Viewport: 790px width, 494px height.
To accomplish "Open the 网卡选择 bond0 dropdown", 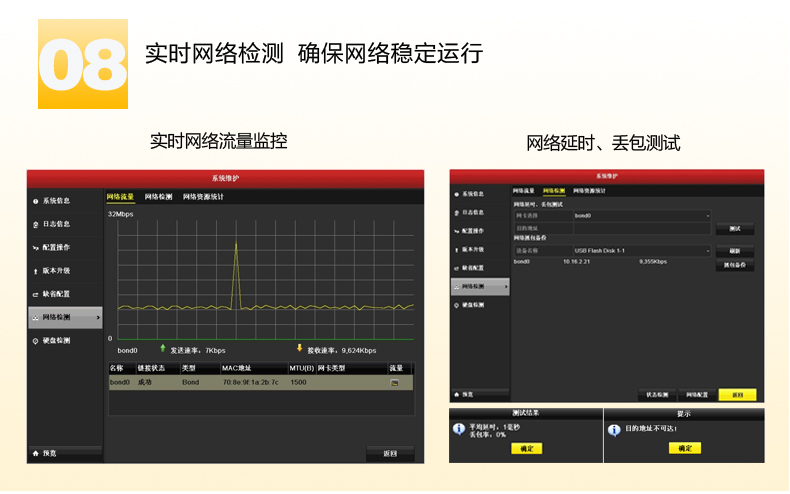I will point(642,216).
